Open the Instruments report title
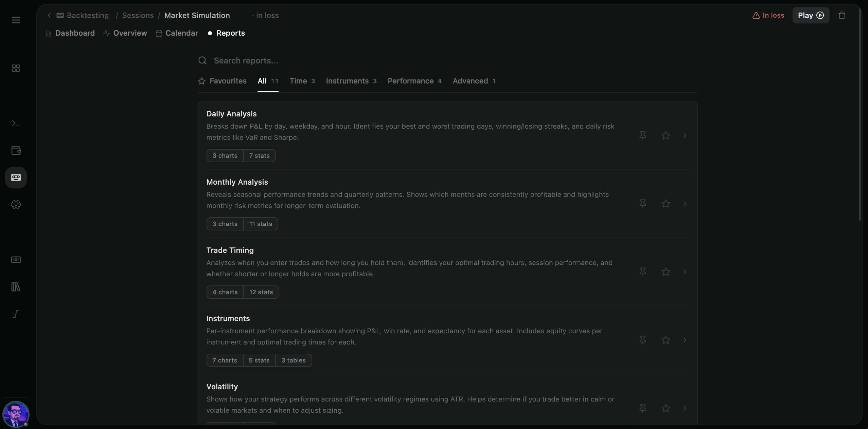The height and width of the screenshot is (429, 868). 228,318
